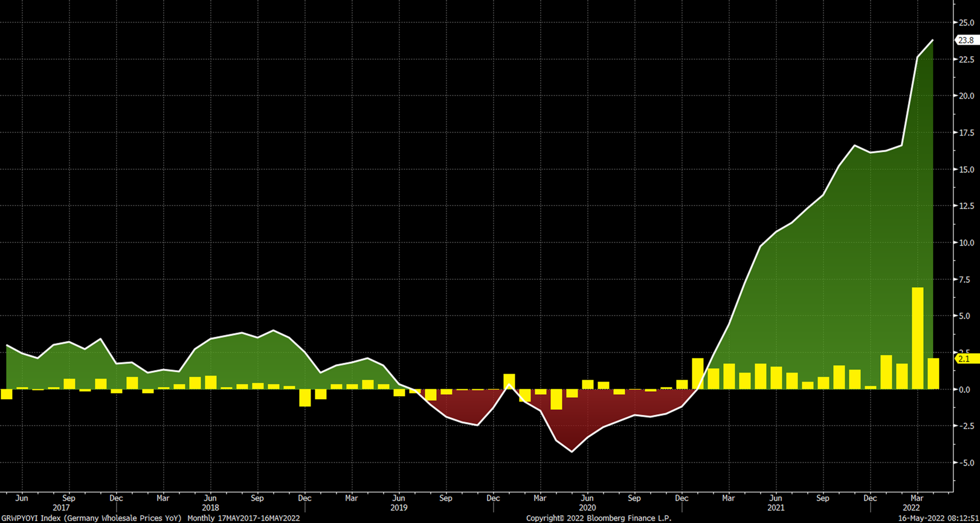Select the 2019 year label on time axis
Image resolution: width=980 pixels, height=523 pixels.
point(399,508)
